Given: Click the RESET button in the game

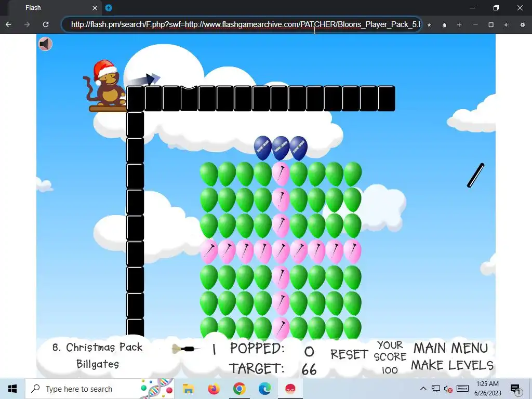Looking at the screenshot, I should pyautogui.click(x=349, y=354).
